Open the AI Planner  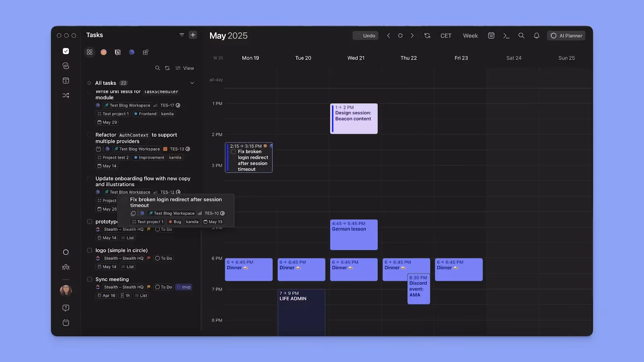[566, 35]
